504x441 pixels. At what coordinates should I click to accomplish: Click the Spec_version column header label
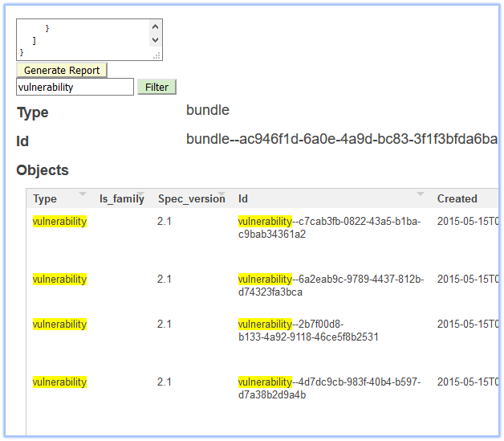point(192,198)
